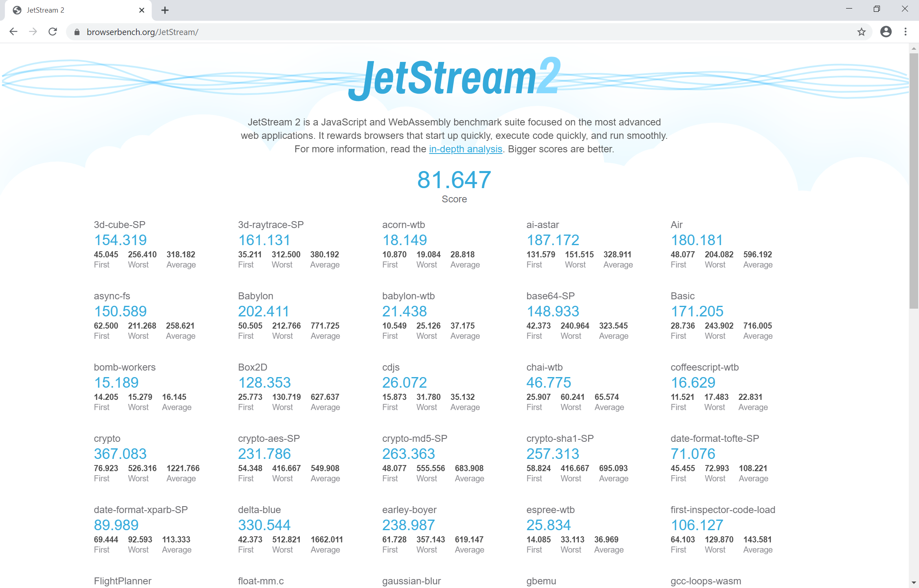Click the browser forward arrow
The height and width of the screenshot is (588, 919).
pos(33,32)
